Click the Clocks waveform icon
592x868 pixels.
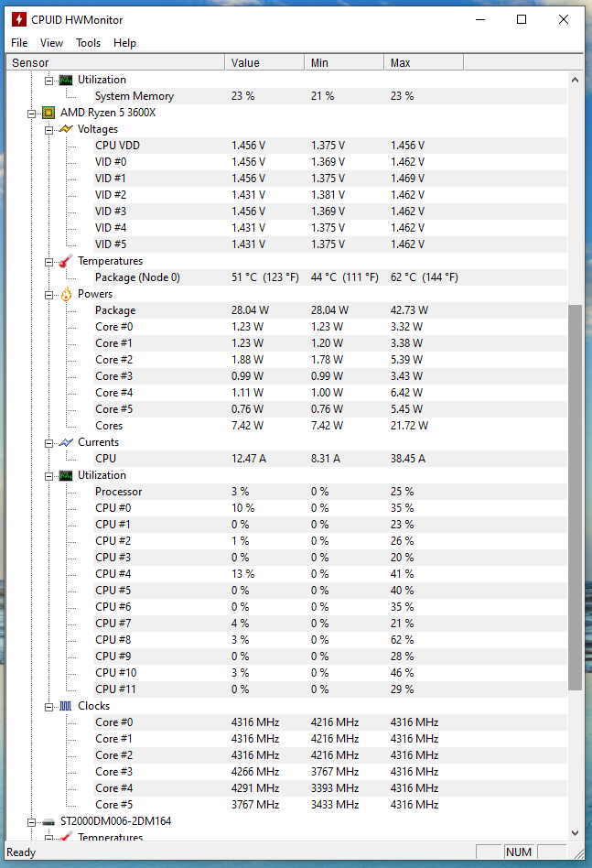66,706
